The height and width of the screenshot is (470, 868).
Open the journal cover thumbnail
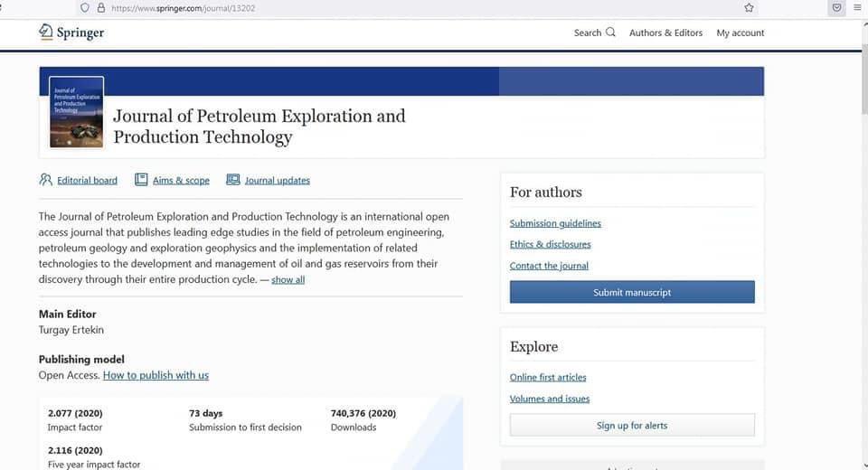76,112
